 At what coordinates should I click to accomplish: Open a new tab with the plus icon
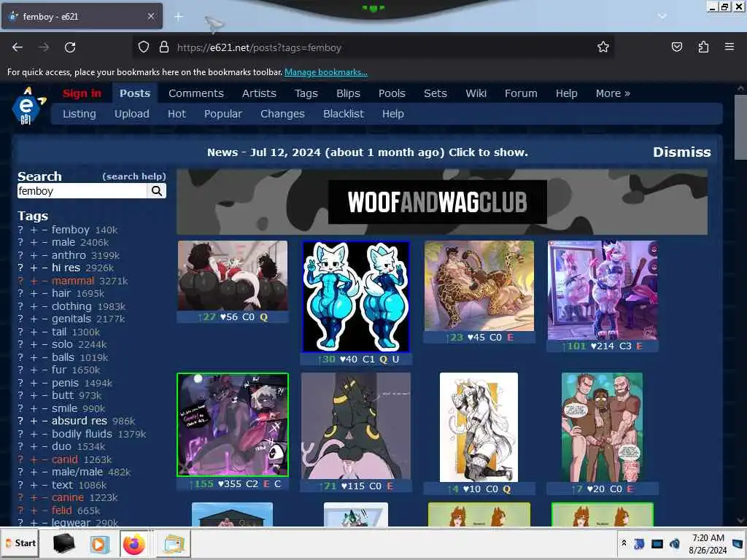click(x=179, y=17)
